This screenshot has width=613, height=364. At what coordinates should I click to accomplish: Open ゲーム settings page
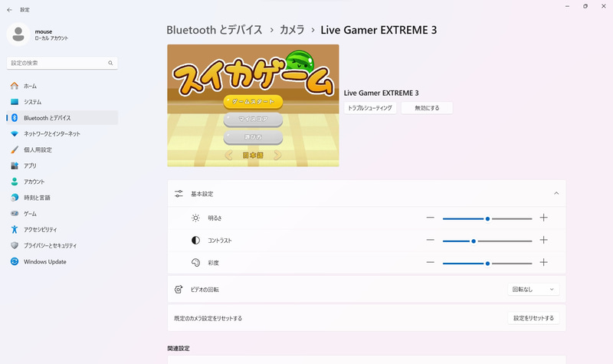point(62,214)
